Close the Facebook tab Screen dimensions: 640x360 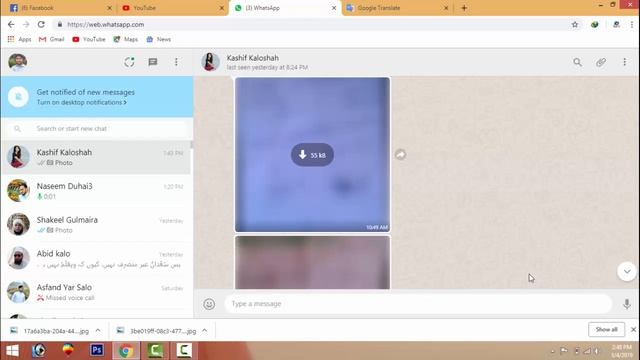pos(109,8)
